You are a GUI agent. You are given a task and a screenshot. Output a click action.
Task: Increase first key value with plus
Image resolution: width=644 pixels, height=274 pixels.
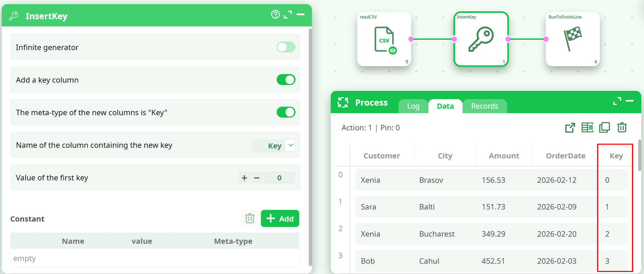click(x=244, y=178)
